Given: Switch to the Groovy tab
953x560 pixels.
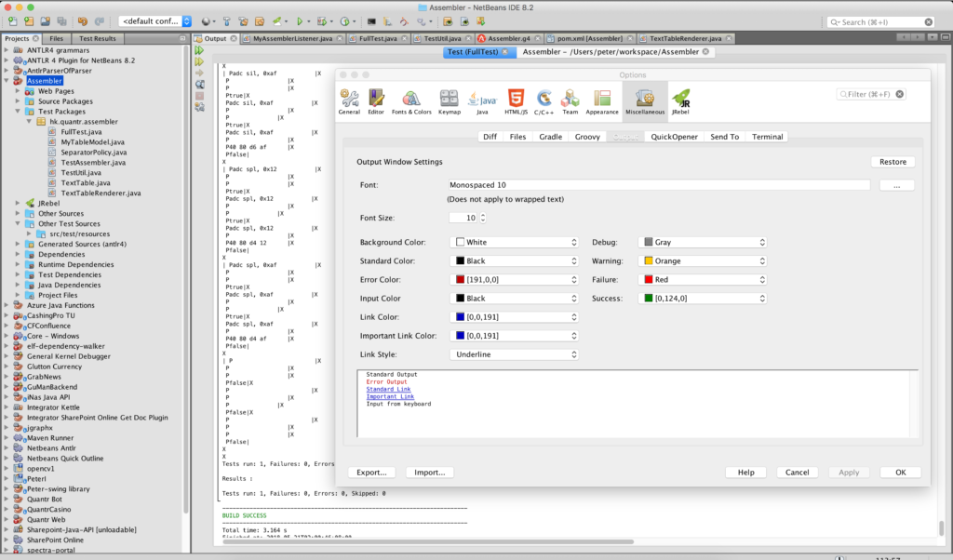Looking at the screenshot, I should [588, 137].
